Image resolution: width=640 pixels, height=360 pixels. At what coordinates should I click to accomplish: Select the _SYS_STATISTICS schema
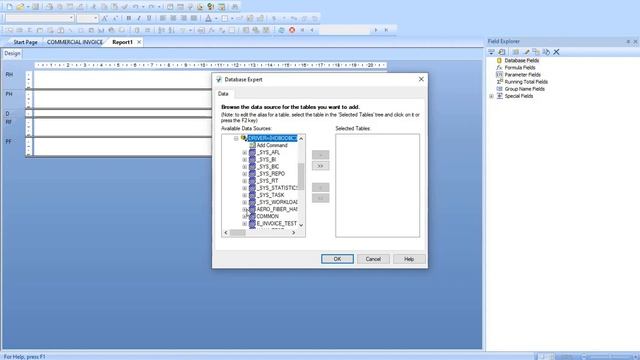click(277, 188)
